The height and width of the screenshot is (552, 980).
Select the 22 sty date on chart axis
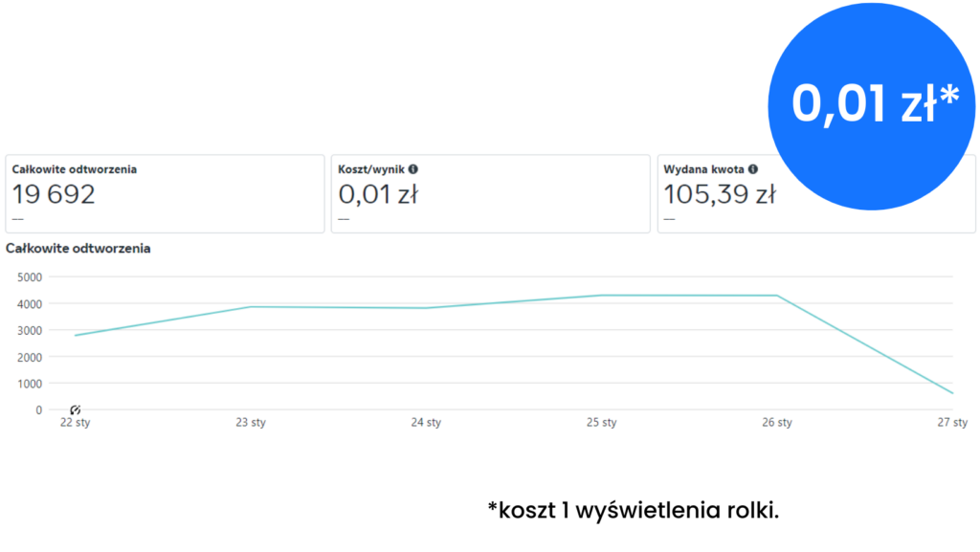pyautogui.click(x=75, y=422)
